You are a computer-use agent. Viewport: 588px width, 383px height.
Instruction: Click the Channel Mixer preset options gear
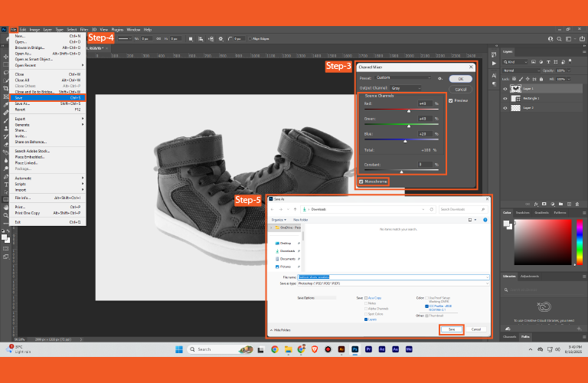tap(439, 78)
